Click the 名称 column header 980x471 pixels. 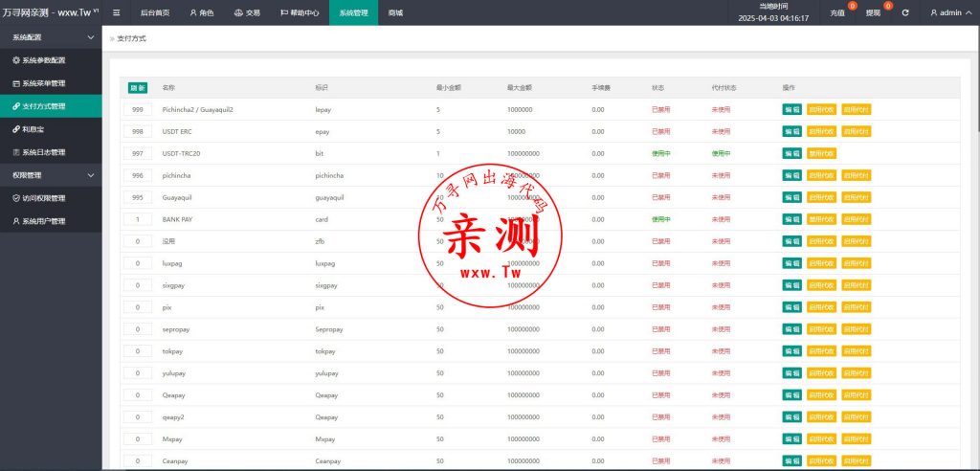[x=168, y=88]
